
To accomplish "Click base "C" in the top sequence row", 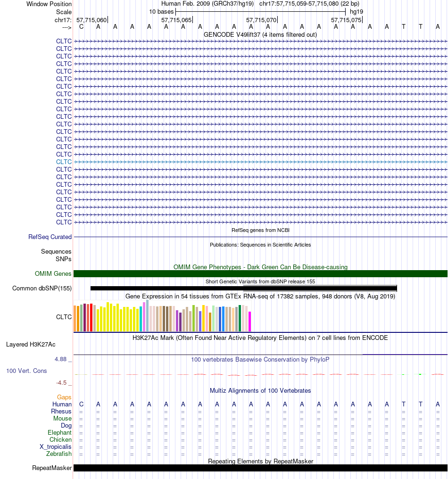I will [x=81, y=27].
